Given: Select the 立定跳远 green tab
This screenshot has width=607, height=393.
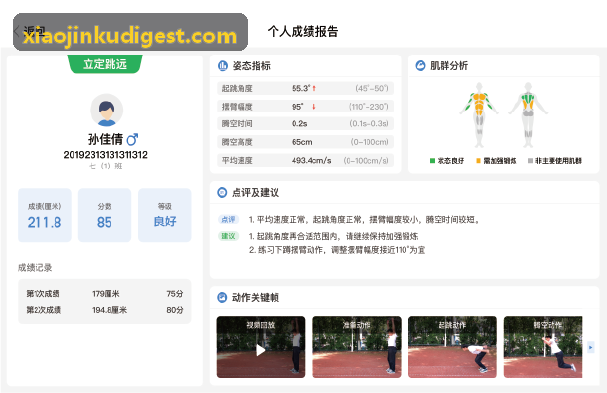Looking at the screenshot, I should 105,64.
